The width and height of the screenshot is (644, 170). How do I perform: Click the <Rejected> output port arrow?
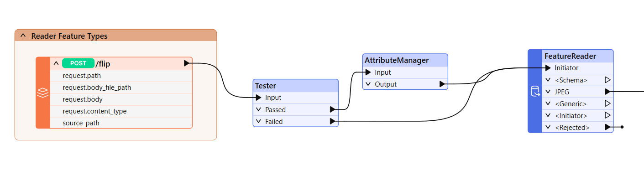607,127
